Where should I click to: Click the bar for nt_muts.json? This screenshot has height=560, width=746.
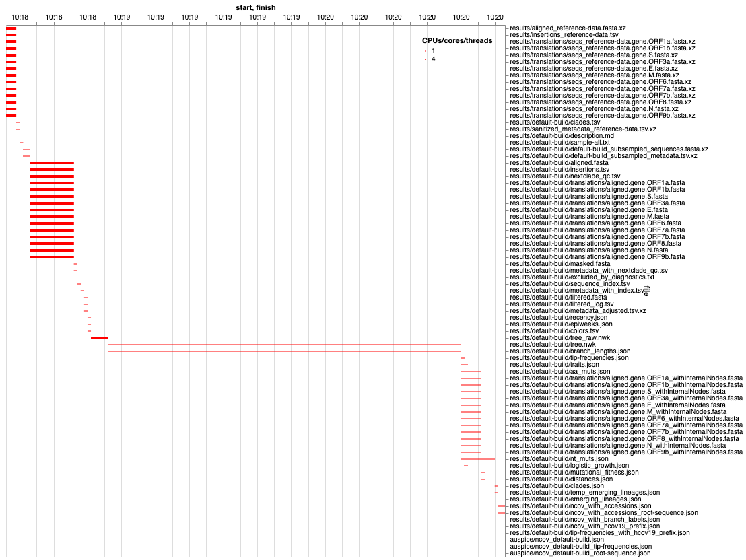tap(478, 459)
